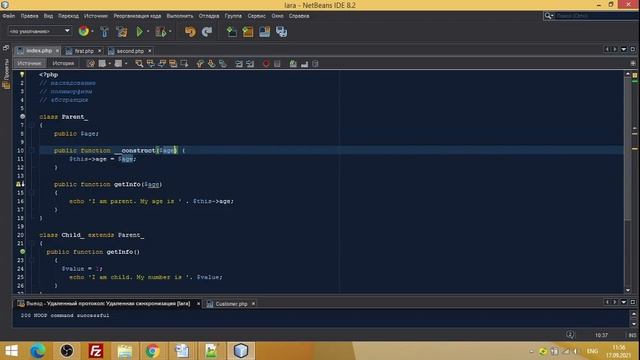The height and width of the screenshot is (360, 640).
Task: Click the Save All icon
Action: 282,31
